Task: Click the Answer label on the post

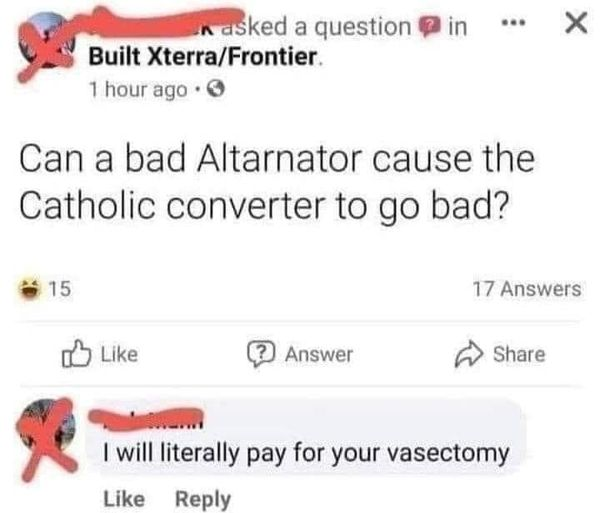Action: pyautogui.click(x=318, y=354)
